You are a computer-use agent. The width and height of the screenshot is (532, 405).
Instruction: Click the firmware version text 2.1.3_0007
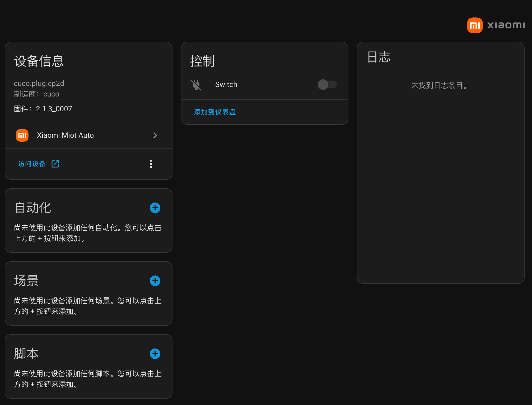tap(54, 109)
